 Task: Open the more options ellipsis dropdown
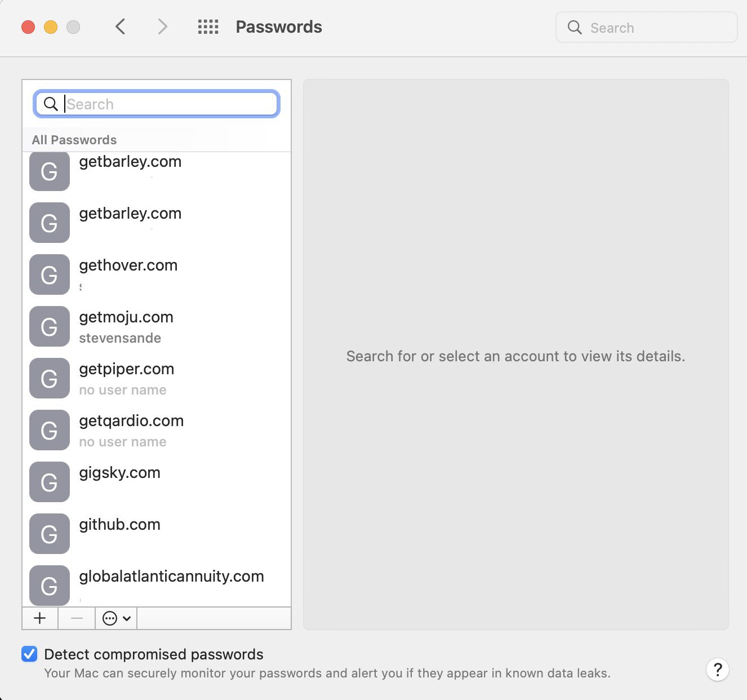pos(116,618)
